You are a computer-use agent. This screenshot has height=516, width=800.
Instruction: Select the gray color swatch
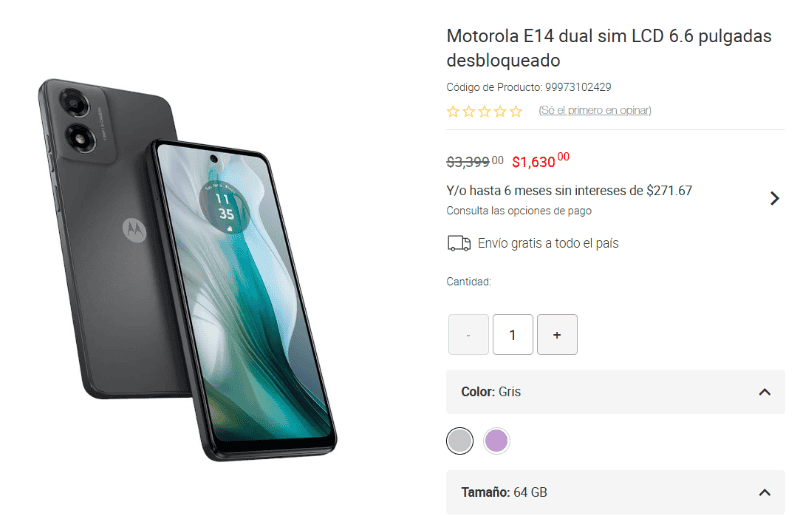pyautogui.click(x=460, y=440)
